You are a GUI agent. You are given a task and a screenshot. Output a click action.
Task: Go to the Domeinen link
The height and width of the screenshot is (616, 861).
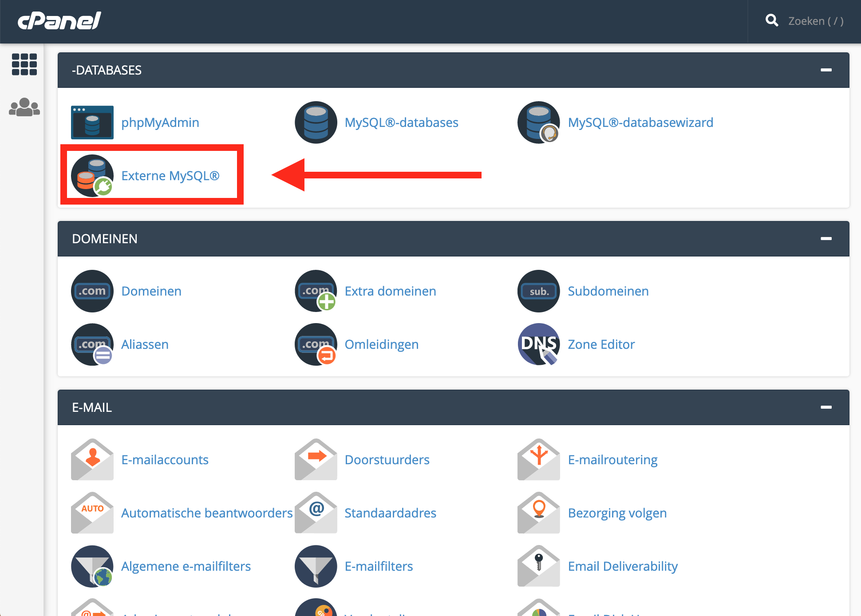[x=151, y=291]
